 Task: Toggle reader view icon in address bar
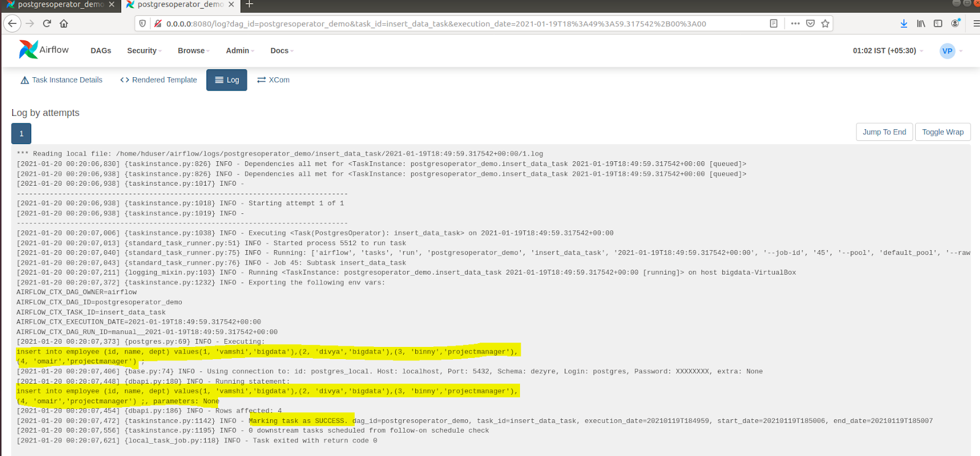coord(774,23)
